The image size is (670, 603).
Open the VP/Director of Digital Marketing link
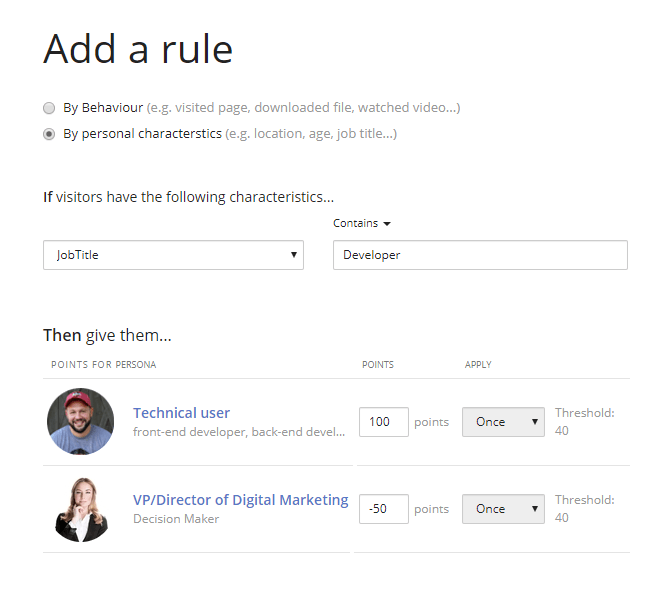(240, 500)
